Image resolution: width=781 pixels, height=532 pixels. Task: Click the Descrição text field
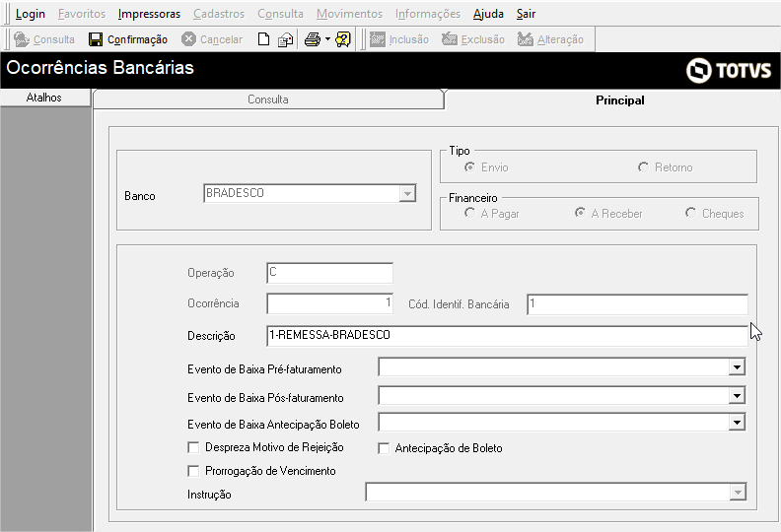[x=507, y=336]
